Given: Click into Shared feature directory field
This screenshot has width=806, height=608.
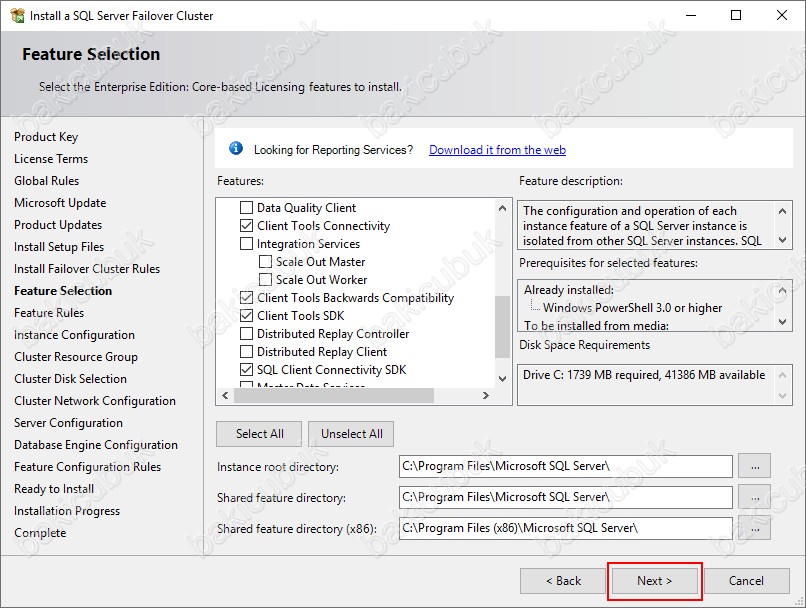Looking at the screenshot, I should tap(565, 497).
